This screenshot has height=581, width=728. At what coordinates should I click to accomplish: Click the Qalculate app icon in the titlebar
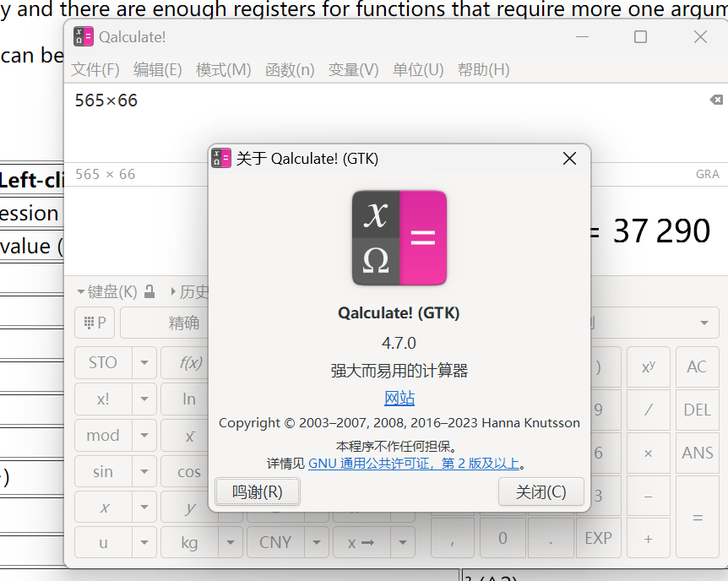82,36
